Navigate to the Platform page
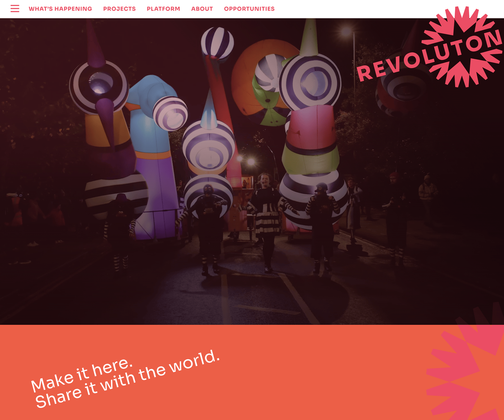Image resolution: width=504 pixels, height=420 pixels. click(163, 9)
